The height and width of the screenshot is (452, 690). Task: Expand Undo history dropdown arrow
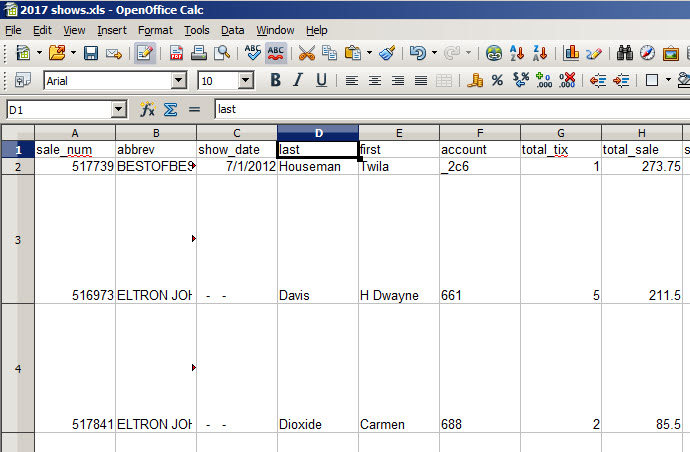coord(434,53)
